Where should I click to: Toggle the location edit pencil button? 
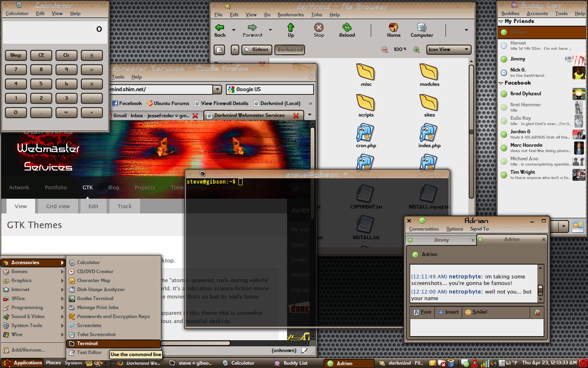220,50
